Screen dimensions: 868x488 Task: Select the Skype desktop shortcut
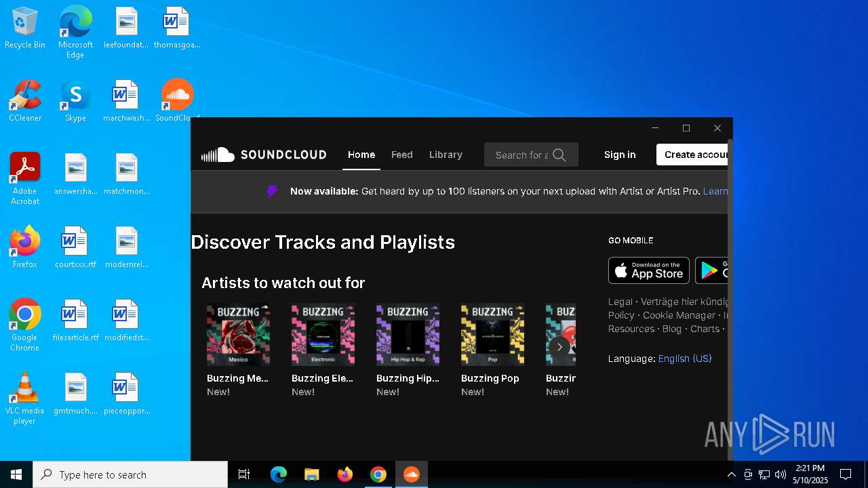tap(75, 102)
